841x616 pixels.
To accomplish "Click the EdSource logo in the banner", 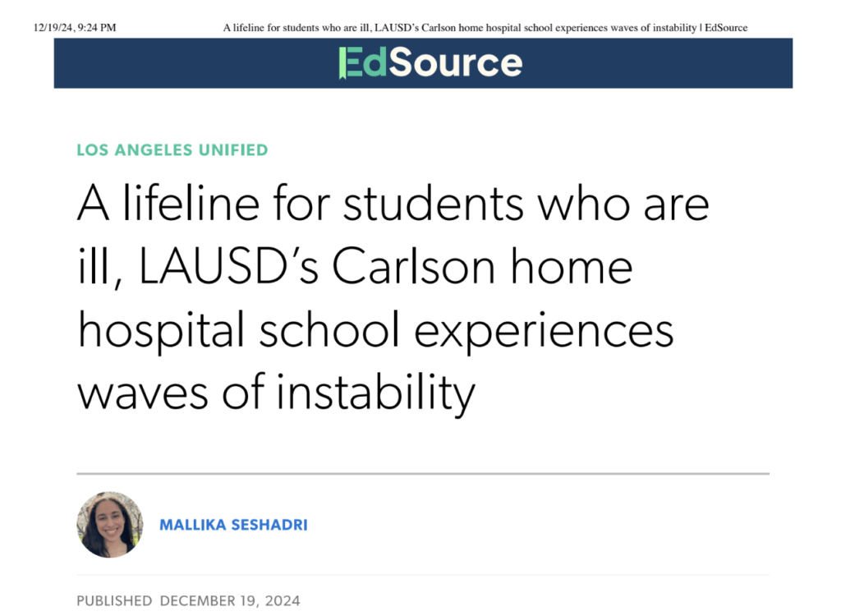I will [x=430, y=63].
